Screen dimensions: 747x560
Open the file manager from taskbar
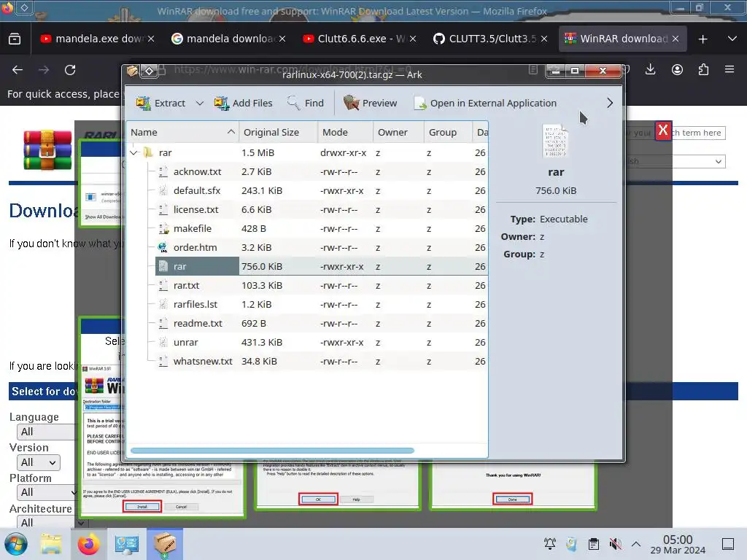pos(51,544)
